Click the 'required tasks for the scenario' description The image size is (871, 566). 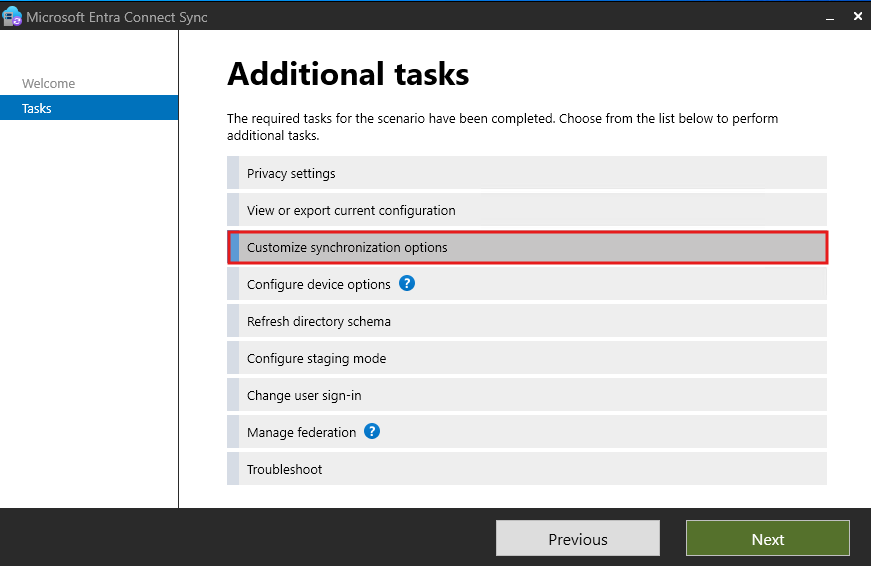pyautogui.click(x=503, y=127)
